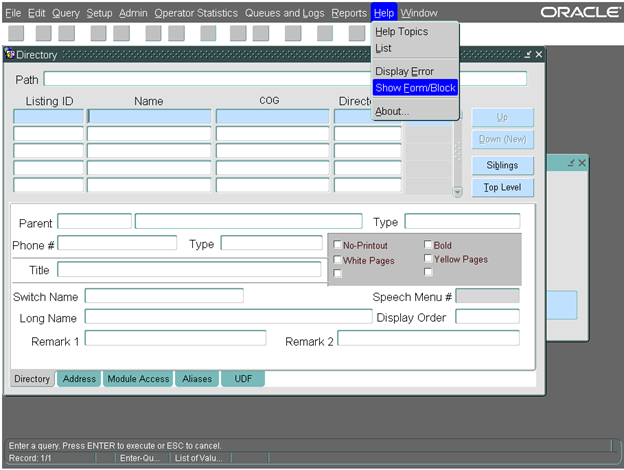624x470 pixels.
Task: Click the Down (New) button
Action: click(x=503, y=139)
